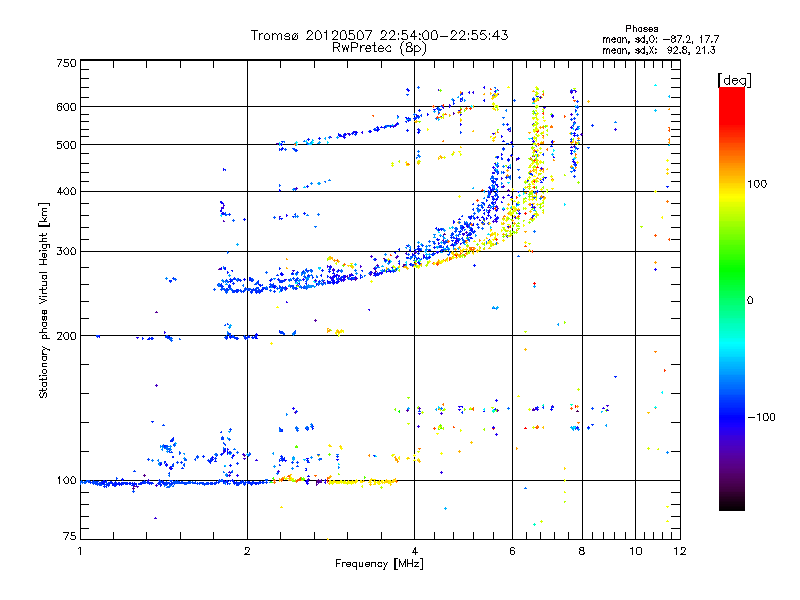Click the 6 MHz tick on frequency axis
Image resolution: width=800 pixels, height=600 pixels.
click(512, 551)
